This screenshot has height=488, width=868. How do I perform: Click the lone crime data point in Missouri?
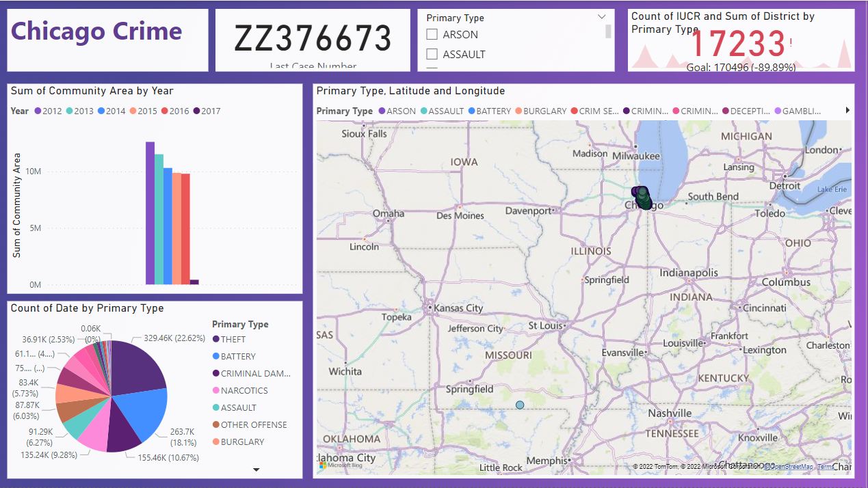(520, 405)
